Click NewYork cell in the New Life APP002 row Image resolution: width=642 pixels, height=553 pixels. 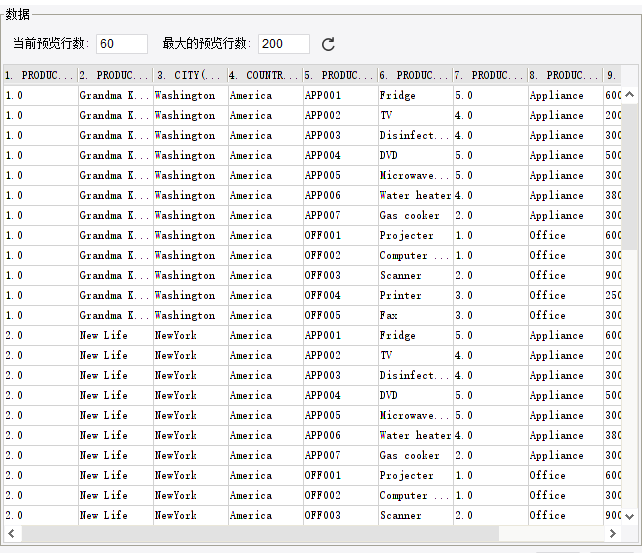pos(190,356)
